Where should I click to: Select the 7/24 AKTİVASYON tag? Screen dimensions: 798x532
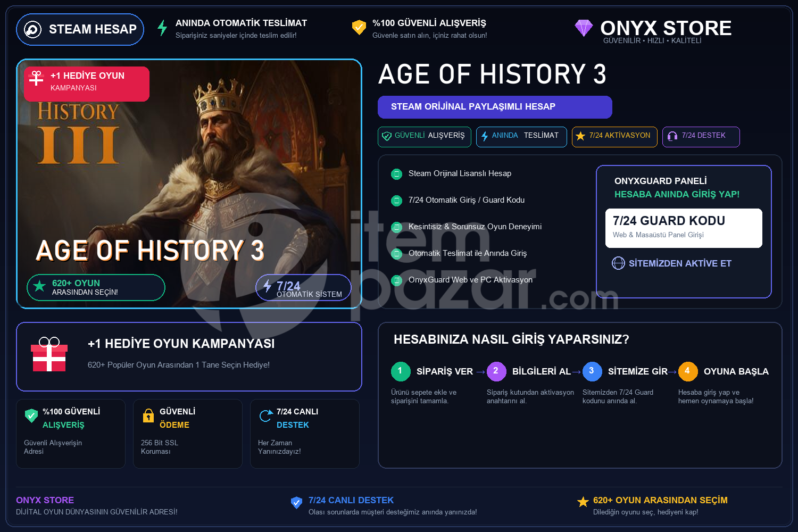[x=614, y=137]
